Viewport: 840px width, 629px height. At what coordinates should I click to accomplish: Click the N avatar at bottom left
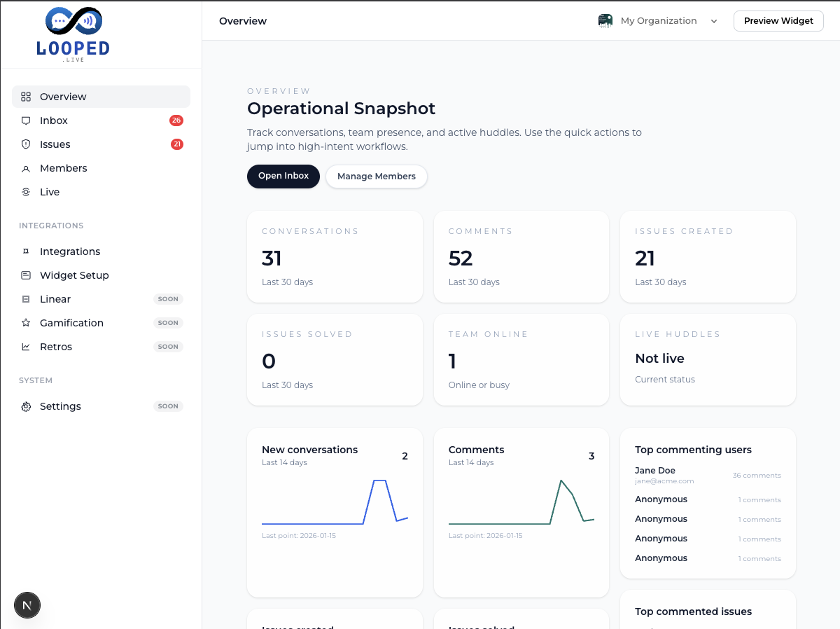(27, 604)
